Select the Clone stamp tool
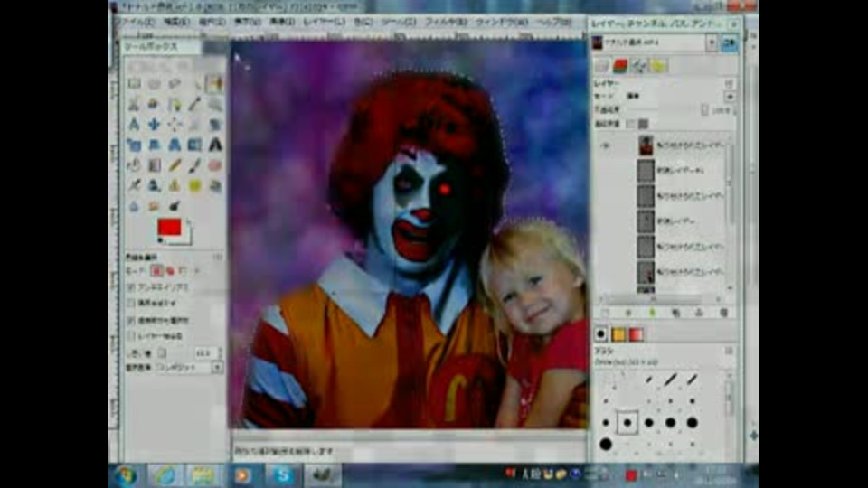The height and width of the screenshot is (488, 868). [x=175, y=185]
